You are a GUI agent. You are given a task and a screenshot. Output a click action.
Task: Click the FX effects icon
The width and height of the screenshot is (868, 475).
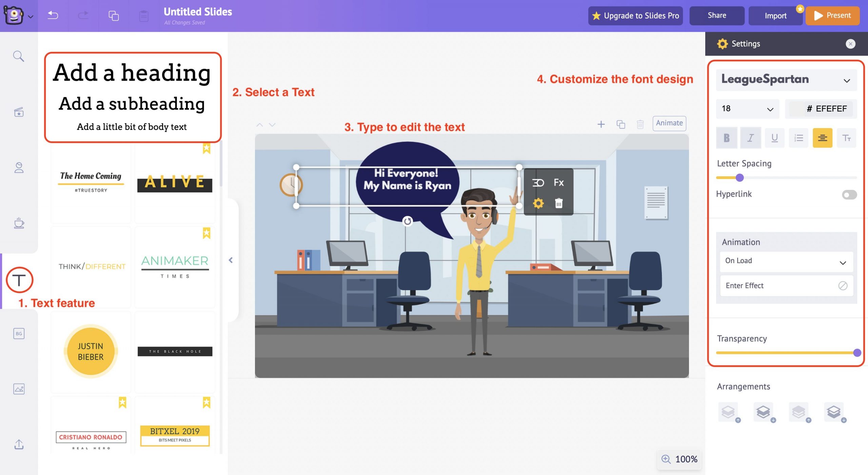[x=558, y=182]
